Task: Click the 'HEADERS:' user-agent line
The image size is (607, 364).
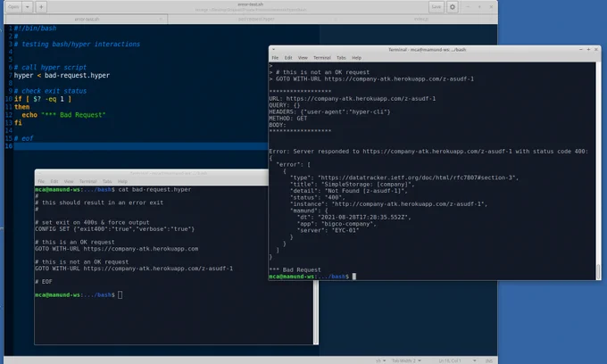Action: coord(329,112)
